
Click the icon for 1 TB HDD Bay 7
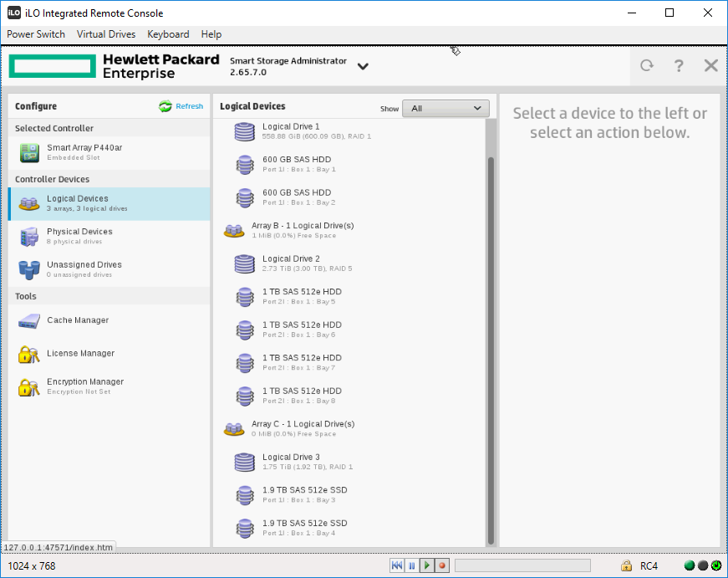coord(245,363)
